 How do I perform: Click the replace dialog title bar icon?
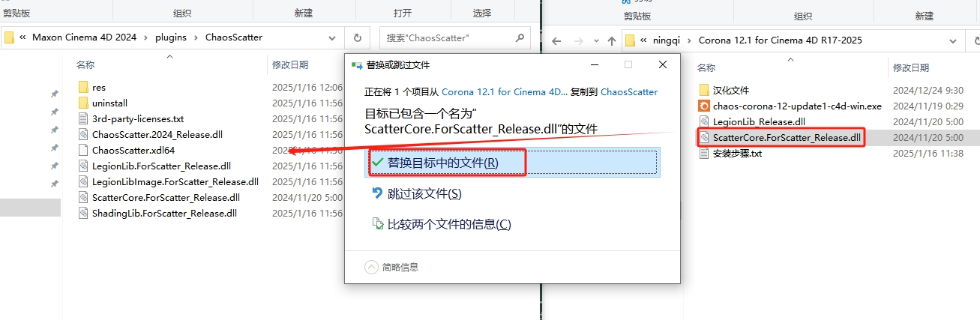tap(358, 65)
